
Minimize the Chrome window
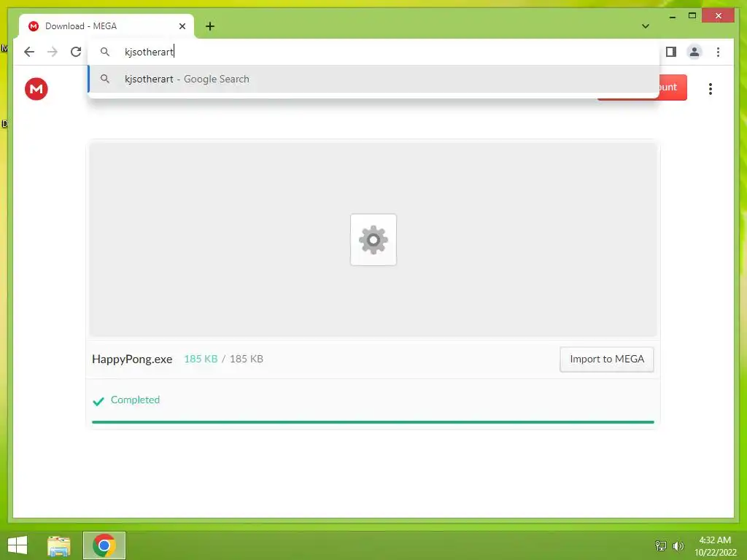click(672, 16)
